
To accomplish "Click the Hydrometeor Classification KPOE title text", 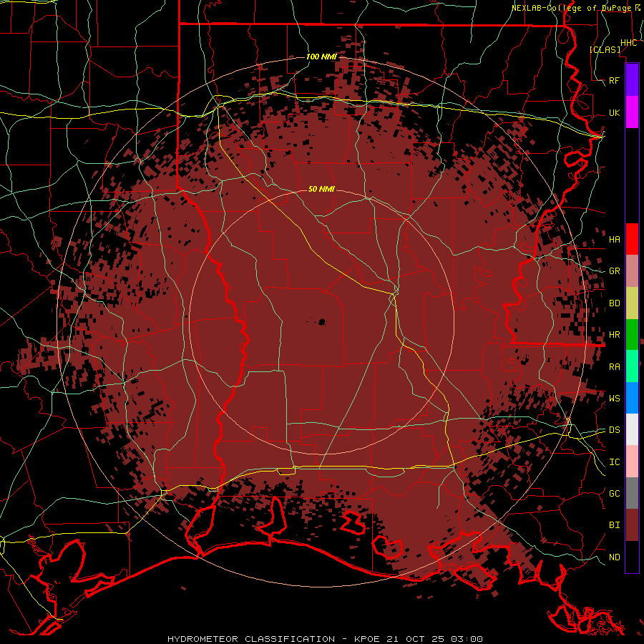I will (325, 639).
